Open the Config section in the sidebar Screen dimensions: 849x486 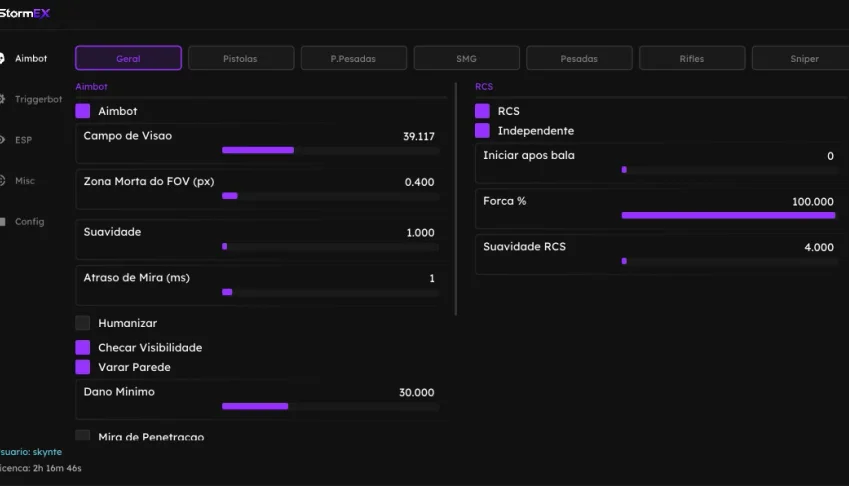[23, 221]
